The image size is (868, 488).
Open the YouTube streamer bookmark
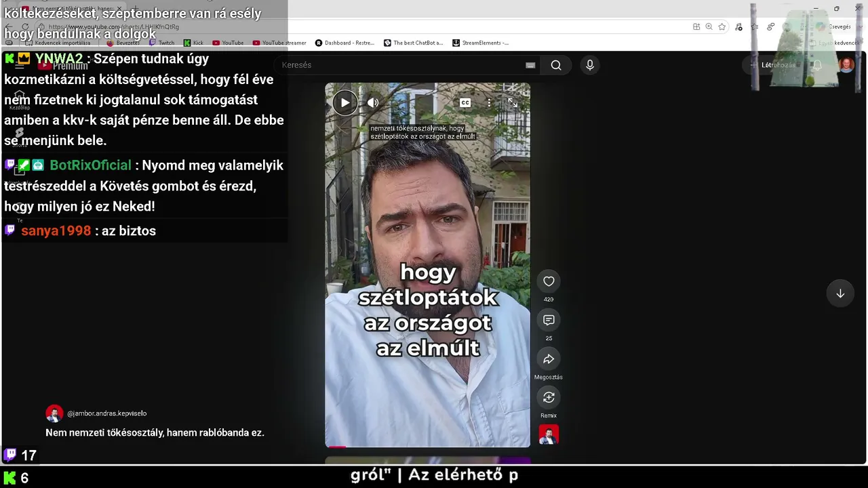[279, 43]
